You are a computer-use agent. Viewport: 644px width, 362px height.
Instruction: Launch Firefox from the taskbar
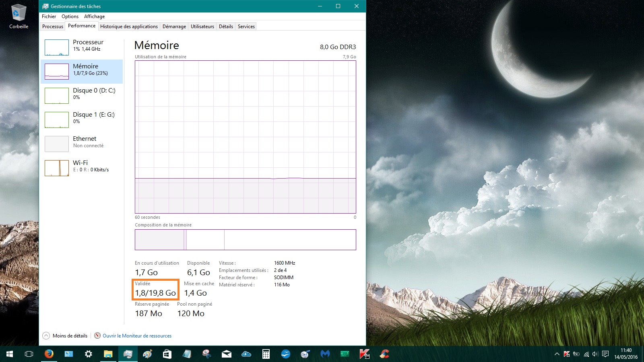click(49, 354)
